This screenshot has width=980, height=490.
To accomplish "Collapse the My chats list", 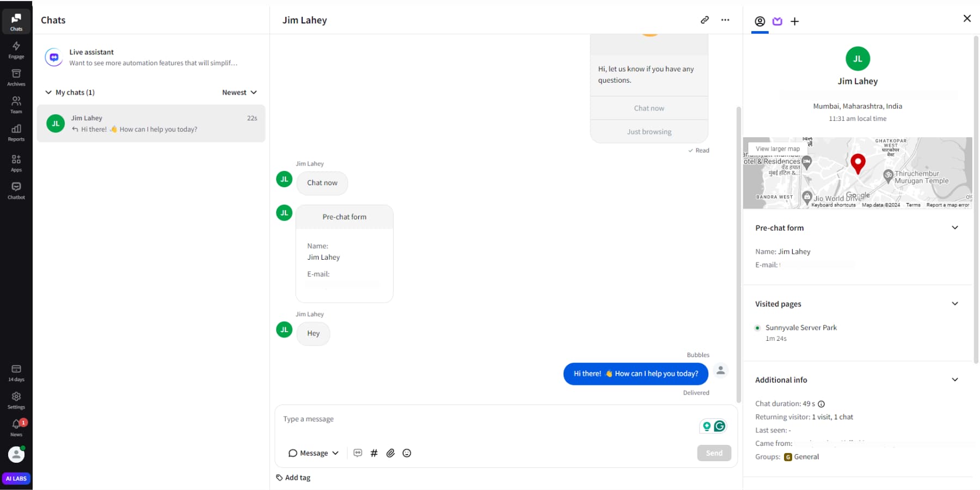I will coord(48,92).
